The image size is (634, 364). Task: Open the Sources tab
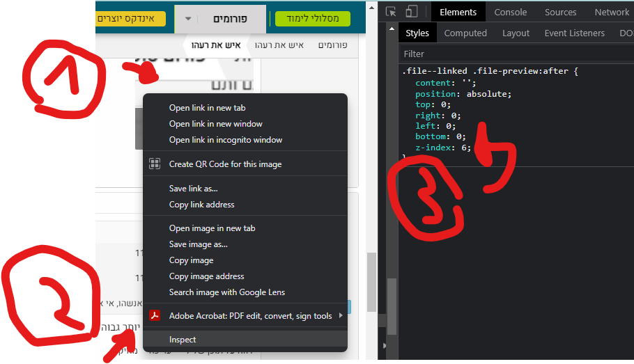tap(560, 12)
